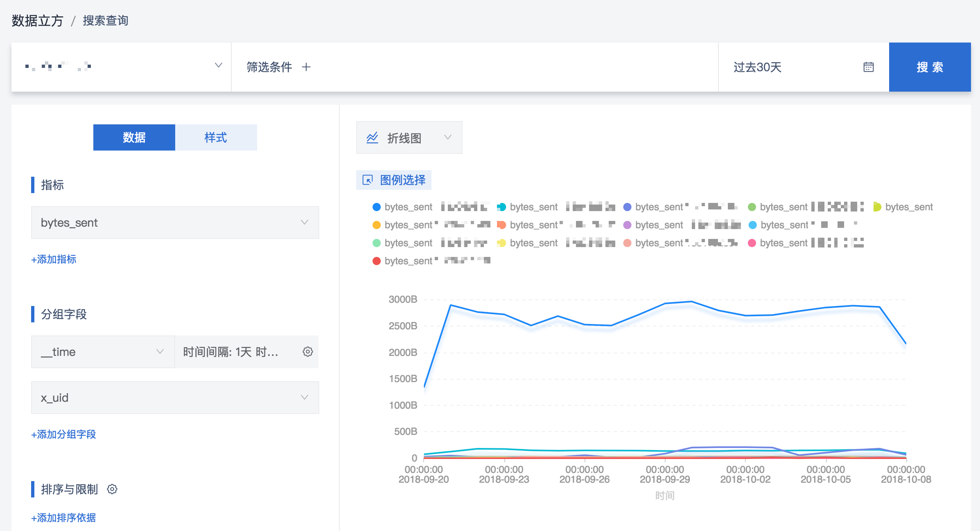This screenshot has height=531, width=980.
Task: Toggle the yellow-green bytes_sent legend at row end
Action: 877,207
